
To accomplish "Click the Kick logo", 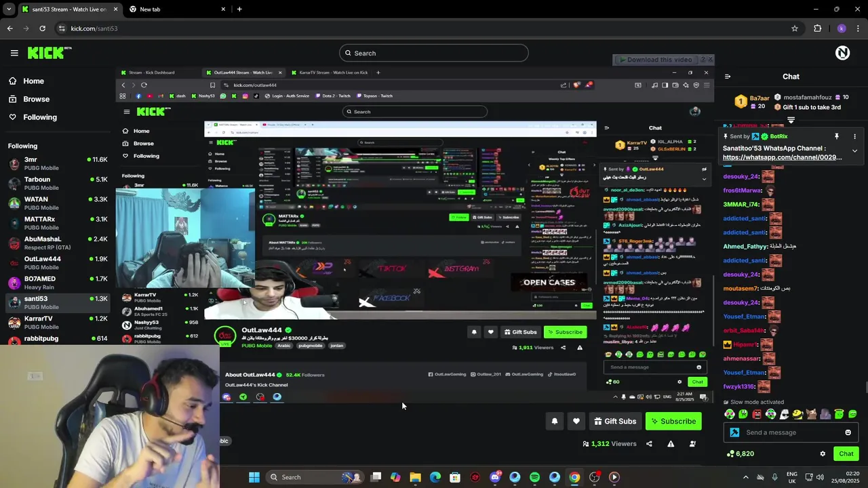I will tap(50, 53).
